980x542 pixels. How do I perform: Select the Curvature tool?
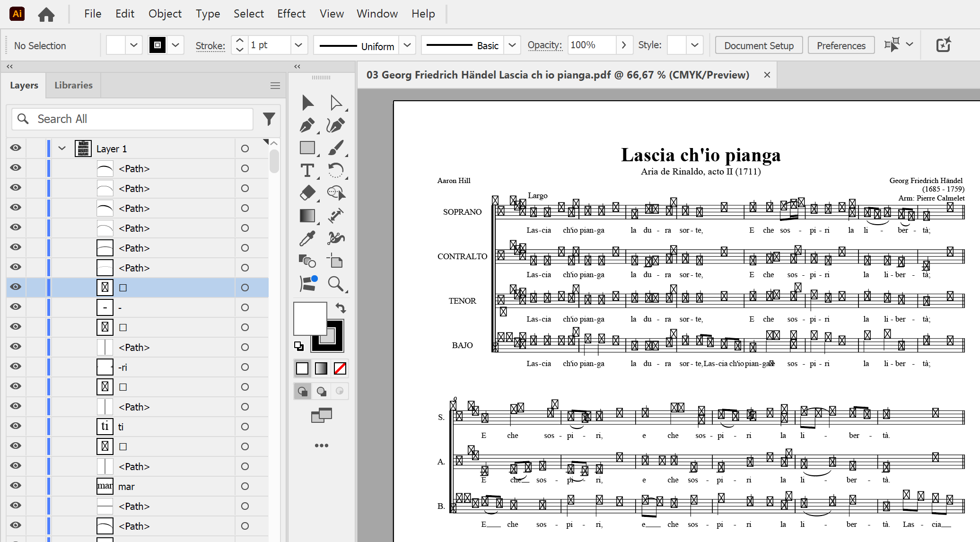pos(336,125)
